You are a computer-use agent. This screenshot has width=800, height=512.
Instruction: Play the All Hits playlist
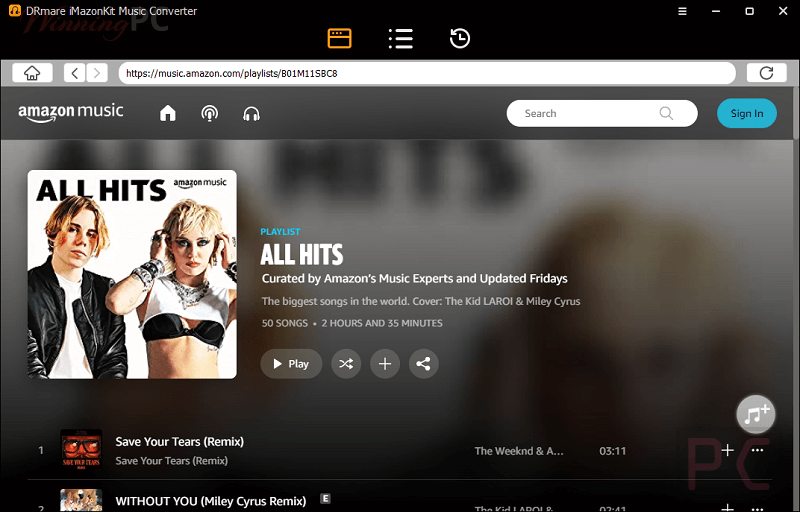(291, 364)
